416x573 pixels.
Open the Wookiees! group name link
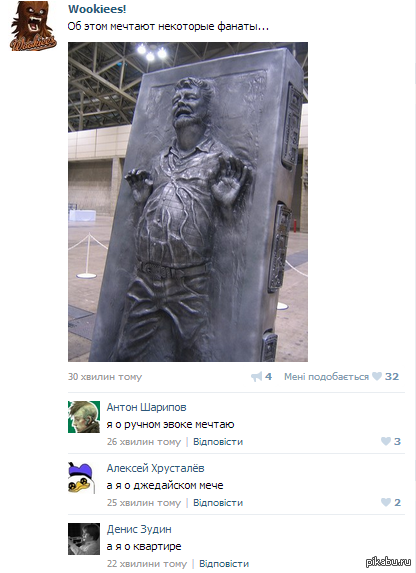[x=97, y=9]
